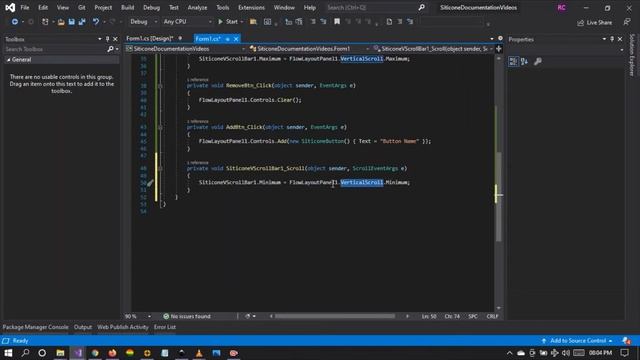Open the Build menu
The width and height of the screenshot is (640, 360).
127,7
